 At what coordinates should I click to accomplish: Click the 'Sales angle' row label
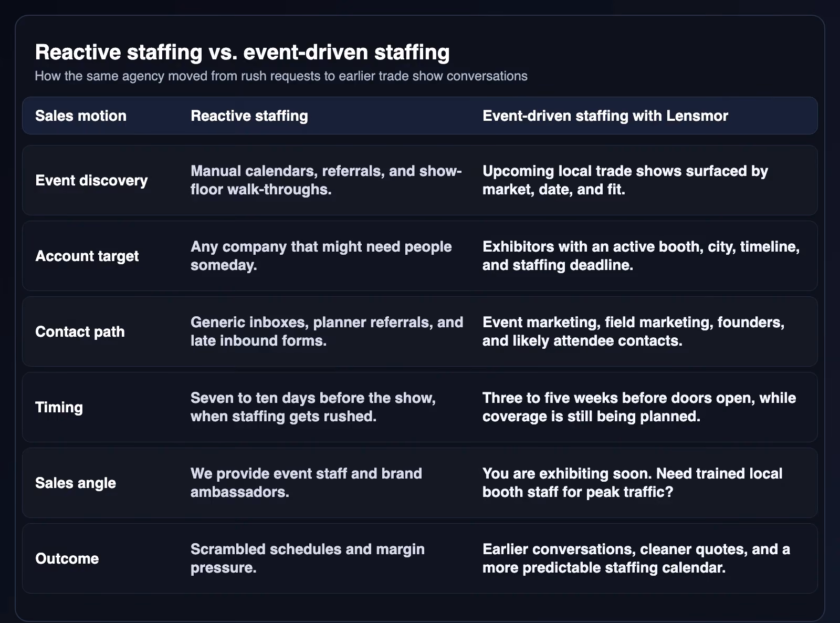pos(76,483)
